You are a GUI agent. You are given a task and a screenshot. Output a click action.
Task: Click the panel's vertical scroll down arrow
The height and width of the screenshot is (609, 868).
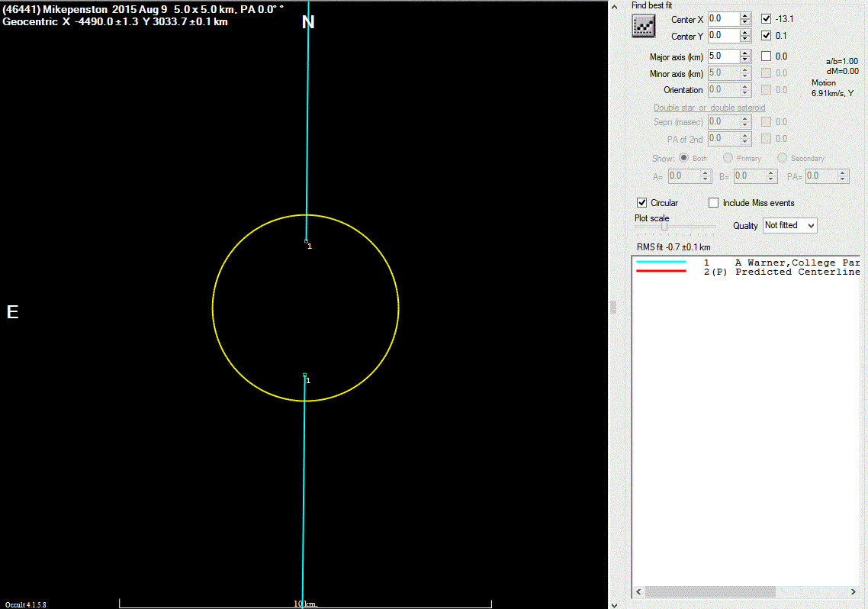[613, 604]
